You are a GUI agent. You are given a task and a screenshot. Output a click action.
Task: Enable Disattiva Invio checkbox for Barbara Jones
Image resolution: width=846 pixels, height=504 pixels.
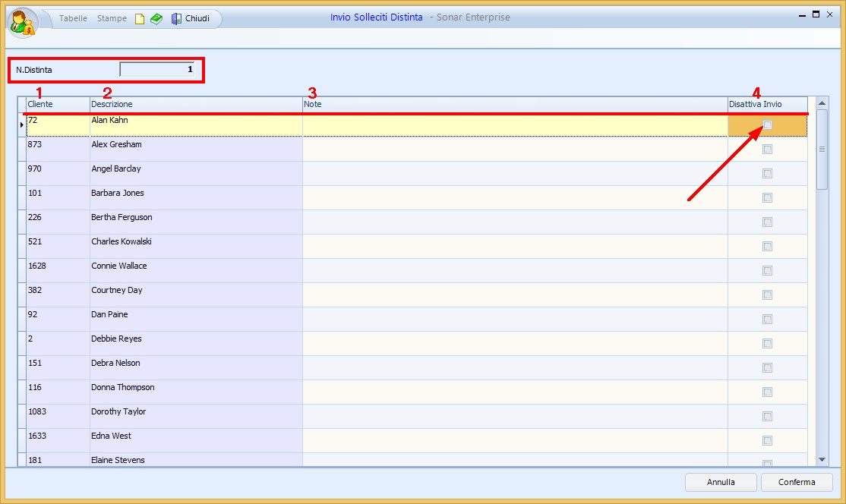coord(767,198)
